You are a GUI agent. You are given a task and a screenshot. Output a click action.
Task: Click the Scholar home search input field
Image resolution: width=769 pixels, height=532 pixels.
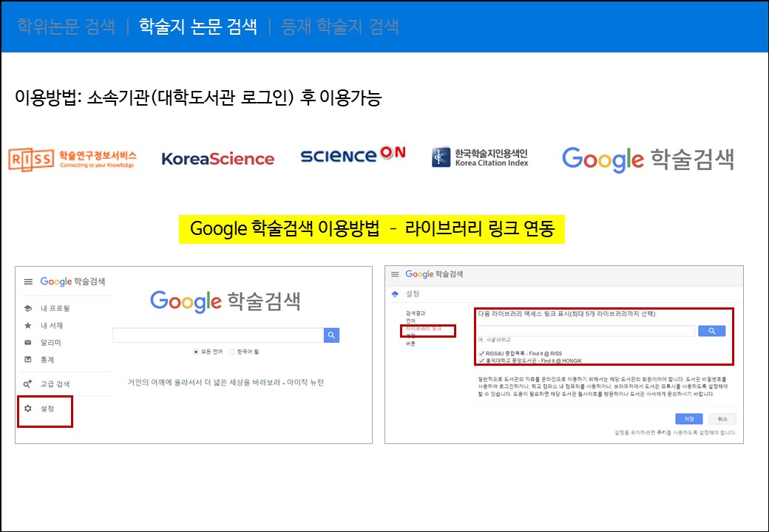[x=218, y=335]
